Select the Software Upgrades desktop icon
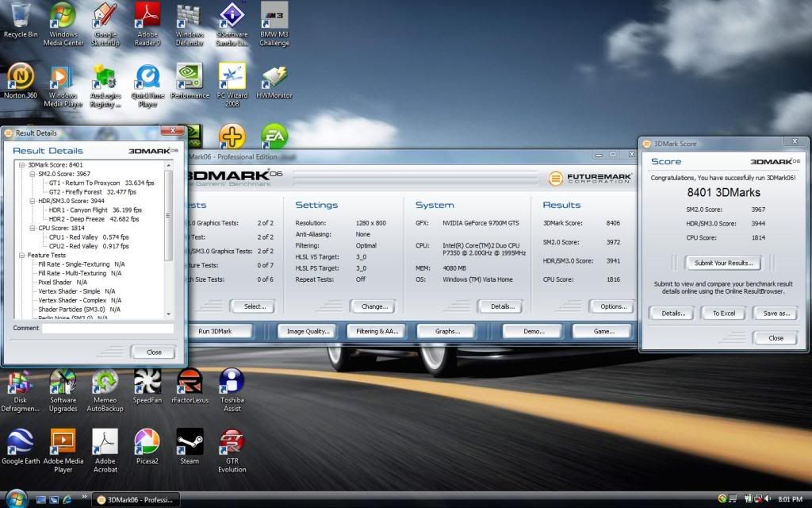This screenshot has height=508, width=812. click(x=63, y=391)
